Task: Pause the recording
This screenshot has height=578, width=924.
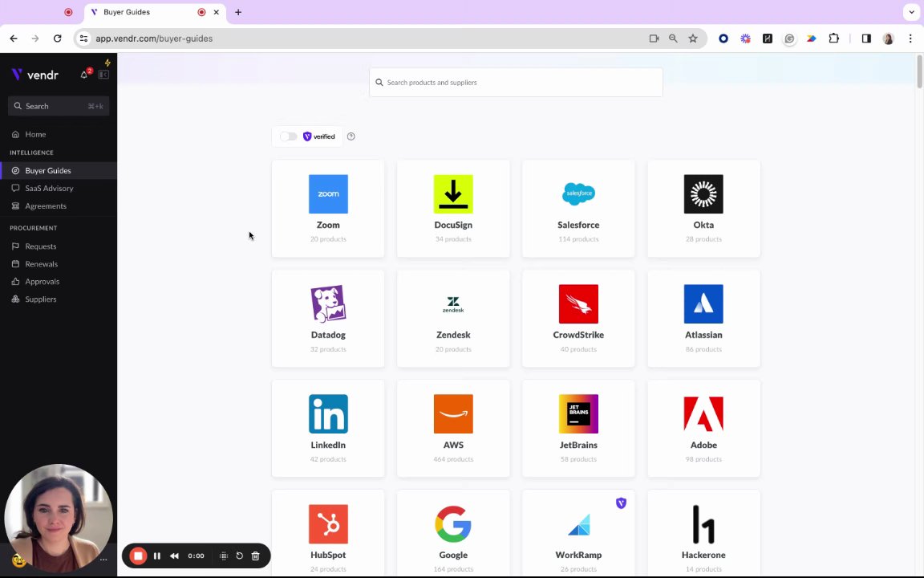Action: (156, 556)
